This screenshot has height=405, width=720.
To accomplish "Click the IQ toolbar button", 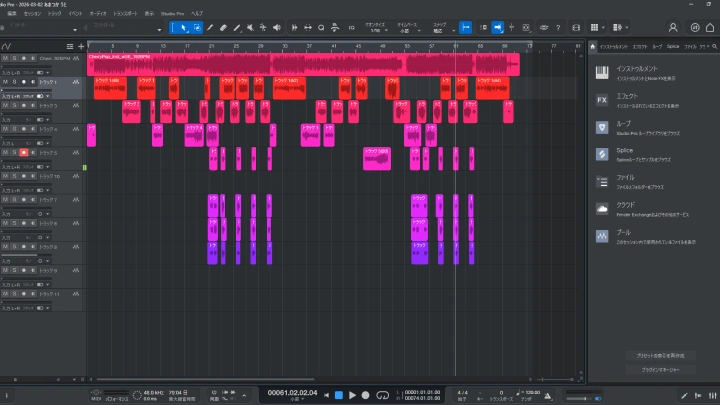I will tap(351, 28).
